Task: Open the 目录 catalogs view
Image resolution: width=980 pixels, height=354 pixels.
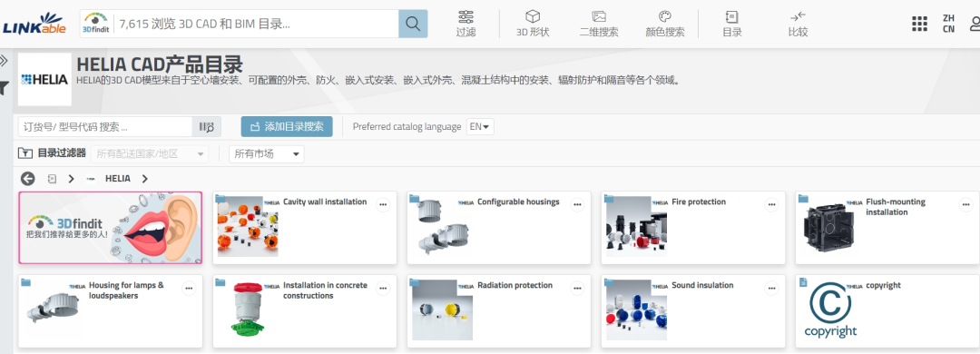Action: 732,24
